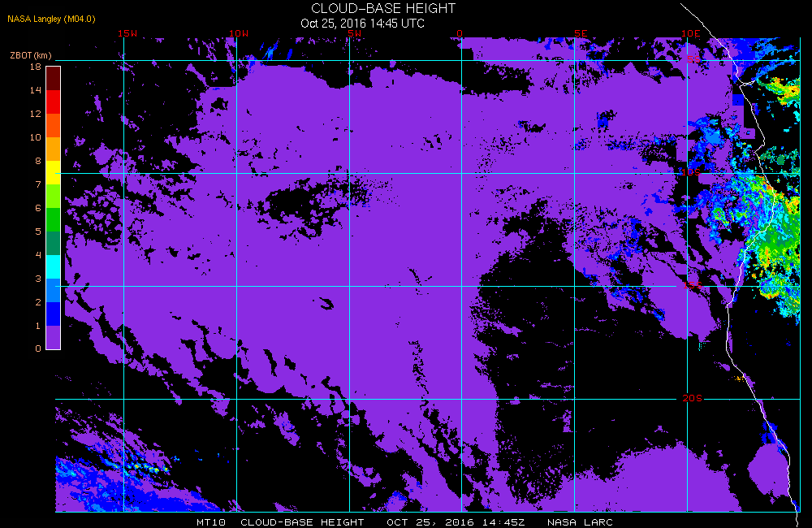Click the colorbar tick value 8
The width and height of the screenshot is (812, 528).
tap(38, 161)
